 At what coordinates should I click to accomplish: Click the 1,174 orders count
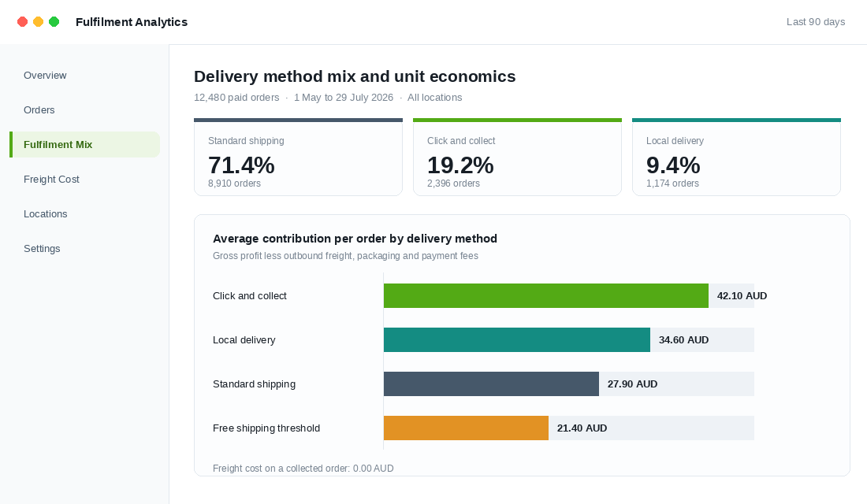coord(672,183)
